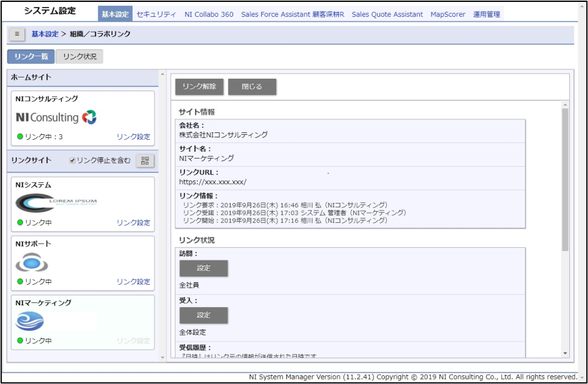Click the green リンク中 status on NIシステム card
The height and width of the screenshot is (384, 588).
click(34, 222)
